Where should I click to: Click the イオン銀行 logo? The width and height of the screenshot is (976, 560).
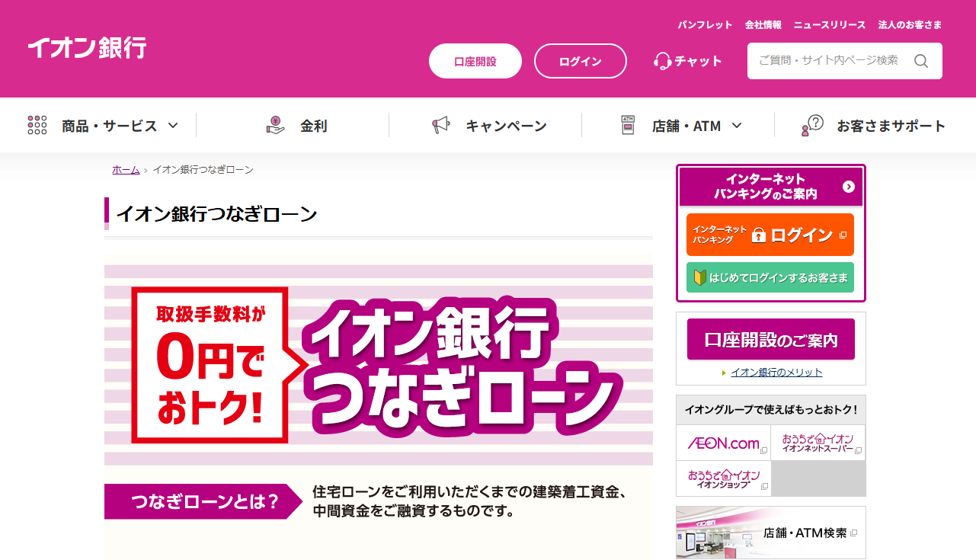(x=87, y=48)
